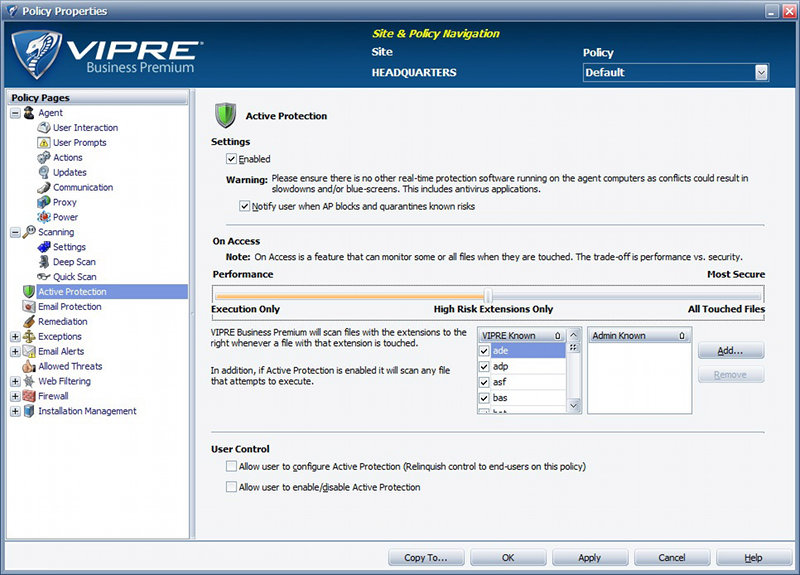Image resolution: width=800 pixels, height=575 pixels.
Task: Click the Updates icon
Action: pyautogui.click(x=44, y=172)
